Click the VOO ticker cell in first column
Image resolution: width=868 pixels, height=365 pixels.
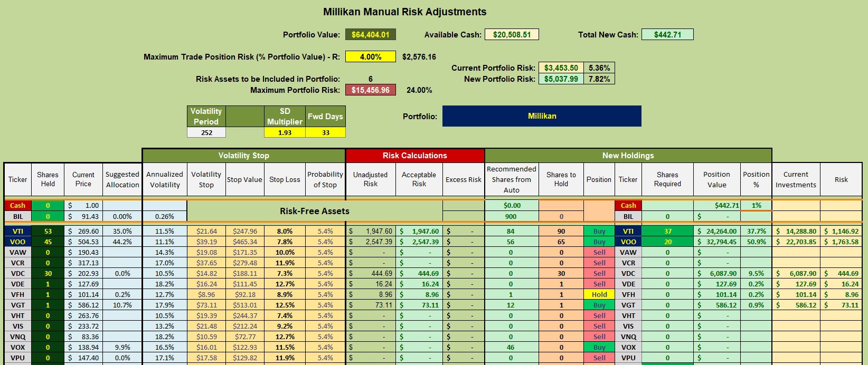click(17, 242)
